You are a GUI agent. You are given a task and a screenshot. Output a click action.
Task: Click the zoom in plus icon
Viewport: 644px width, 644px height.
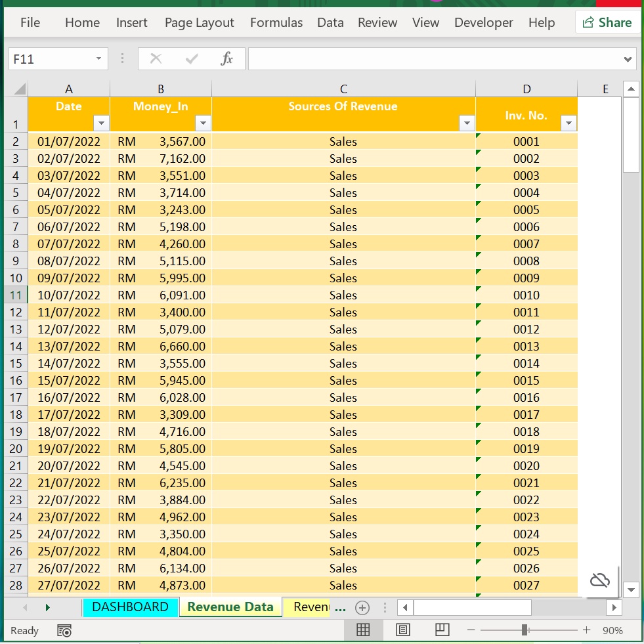[586, 630]
